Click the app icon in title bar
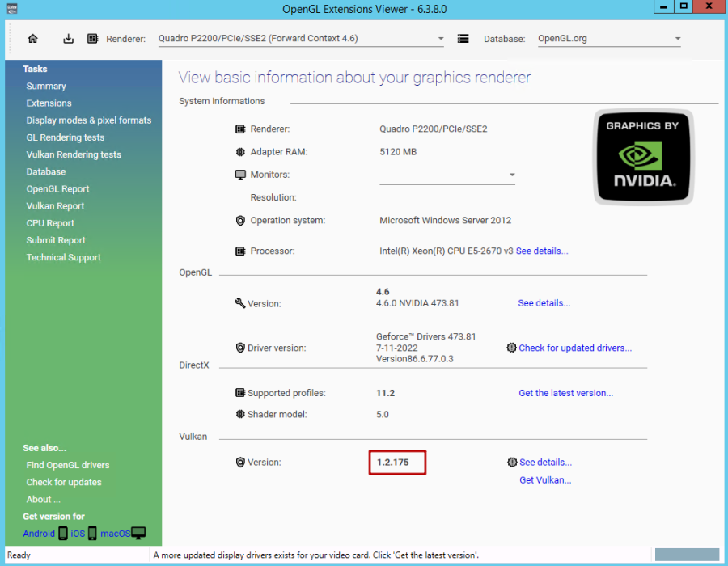Image resolution: width=728 pixels, height=566 pixels. pos(12,8)
